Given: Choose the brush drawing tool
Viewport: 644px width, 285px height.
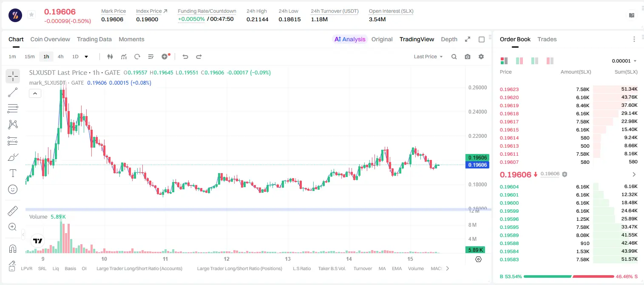Looking at the screenshot, I should 13,157.
